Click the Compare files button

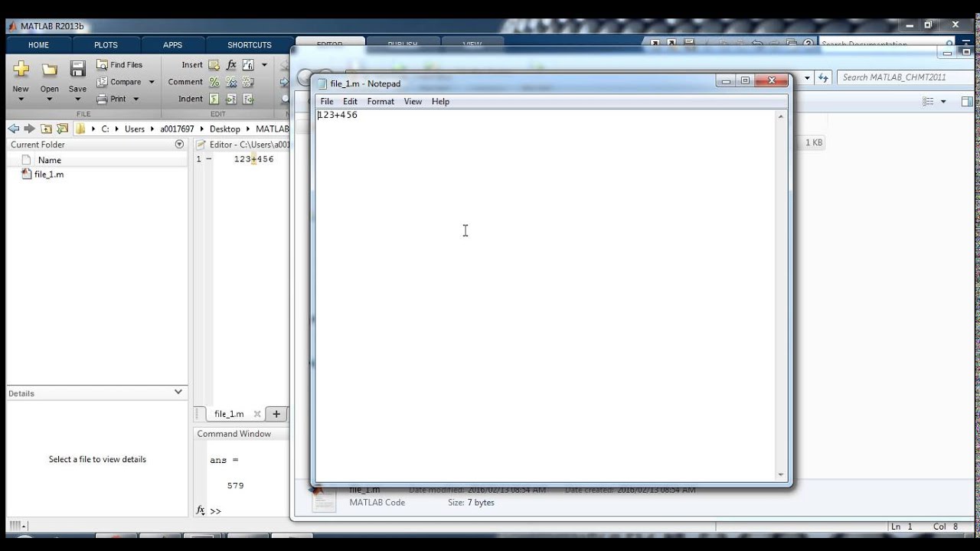tap(119, 82)
